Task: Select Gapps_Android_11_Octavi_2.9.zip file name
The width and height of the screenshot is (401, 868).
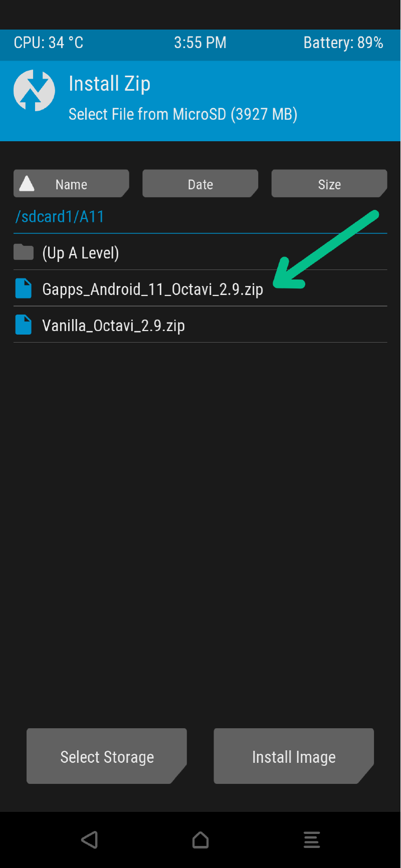Action: 153,289
